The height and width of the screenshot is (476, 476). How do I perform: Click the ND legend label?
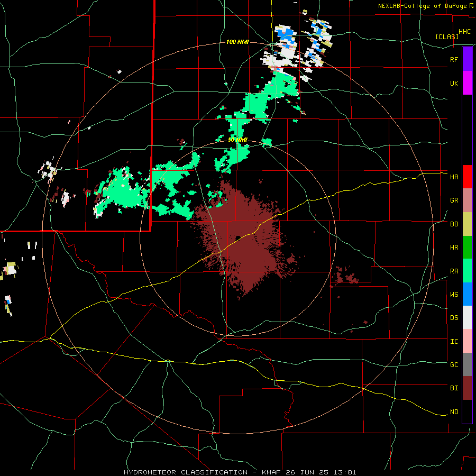pos(454,412)
